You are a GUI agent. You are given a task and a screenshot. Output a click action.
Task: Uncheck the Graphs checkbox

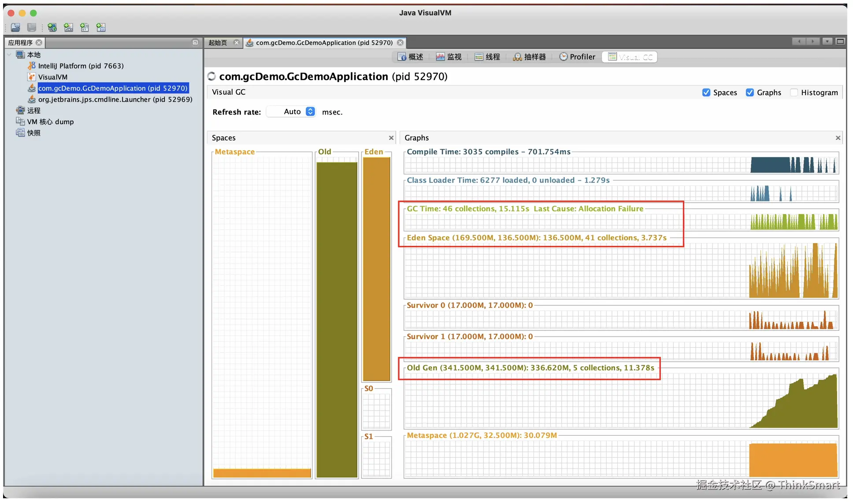pos(749,93)
